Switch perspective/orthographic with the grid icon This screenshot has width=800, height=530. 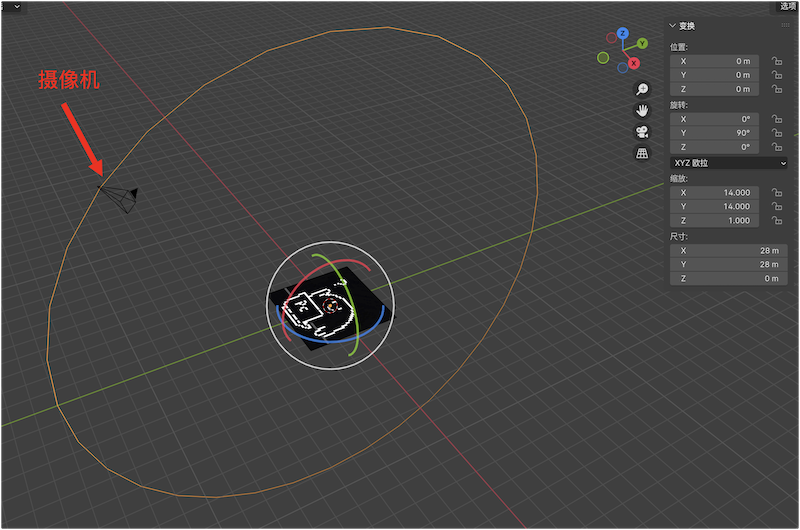coord(642,153)
